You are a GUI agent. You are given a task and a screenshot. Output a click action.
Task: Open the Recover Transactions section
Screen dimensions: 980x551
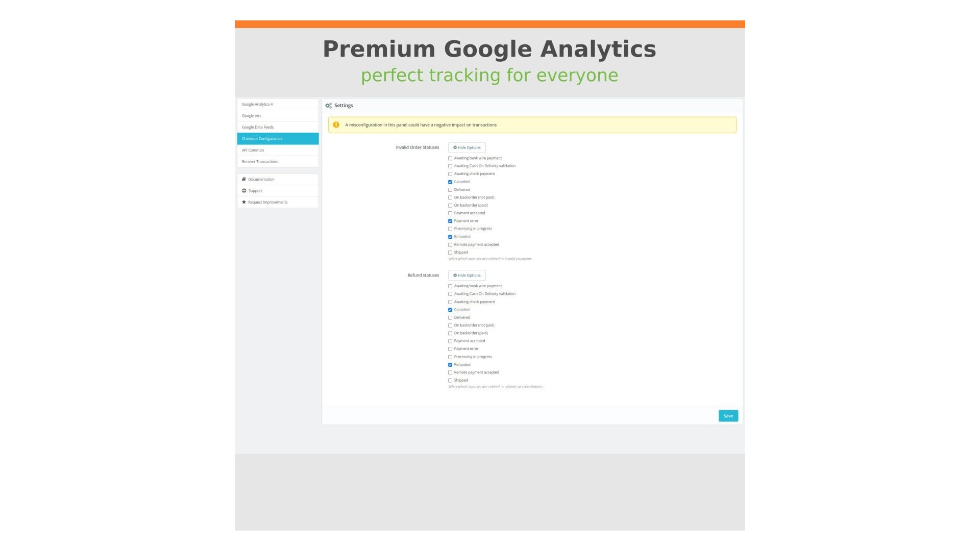click(260, 161)
